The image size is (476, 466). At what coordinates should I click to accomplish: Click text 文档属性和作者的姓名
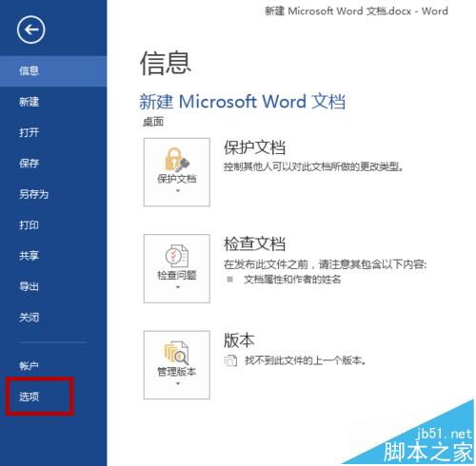coord(292,280)
